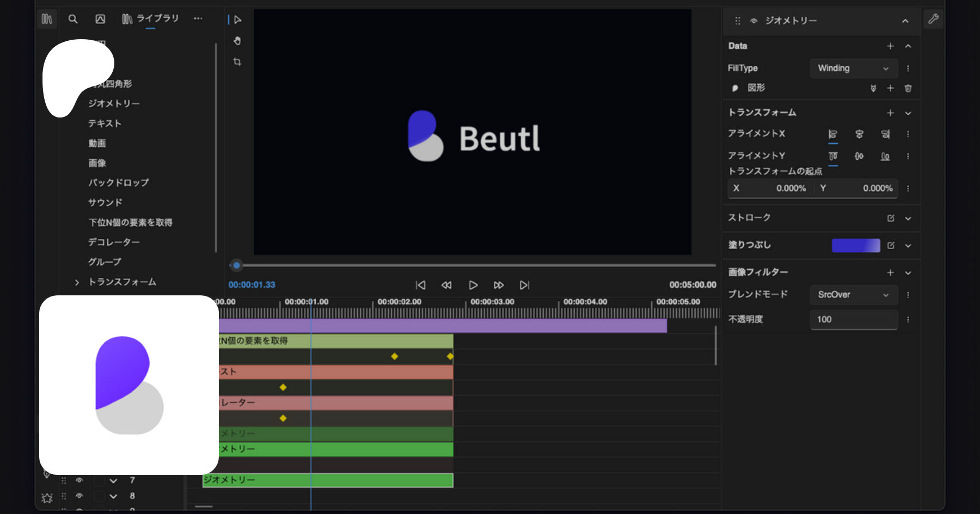The height and width of the screenshot is (514, 980).
Task: Expand the トランスフォーム tree item in library
Action: 77,282
